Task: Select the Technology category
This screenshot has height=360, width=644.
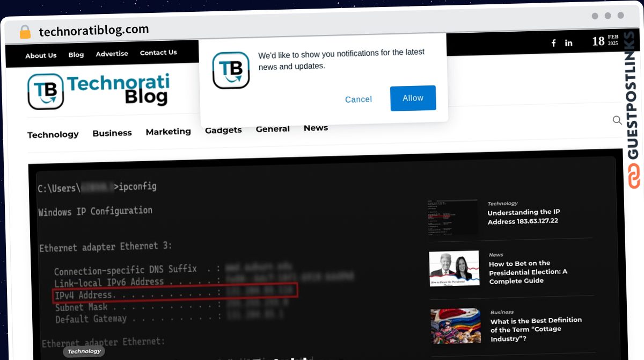Action: coord(53,134)
